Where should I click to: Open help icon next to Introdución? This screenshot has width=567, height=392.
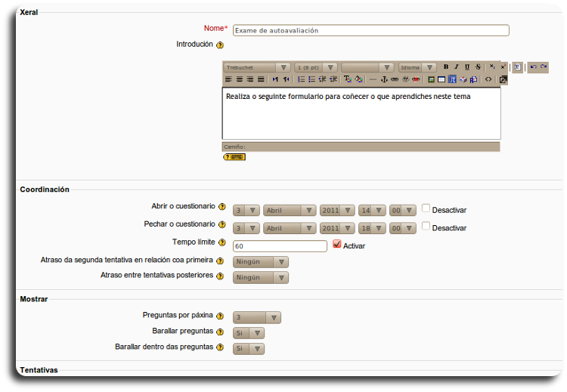220,45
